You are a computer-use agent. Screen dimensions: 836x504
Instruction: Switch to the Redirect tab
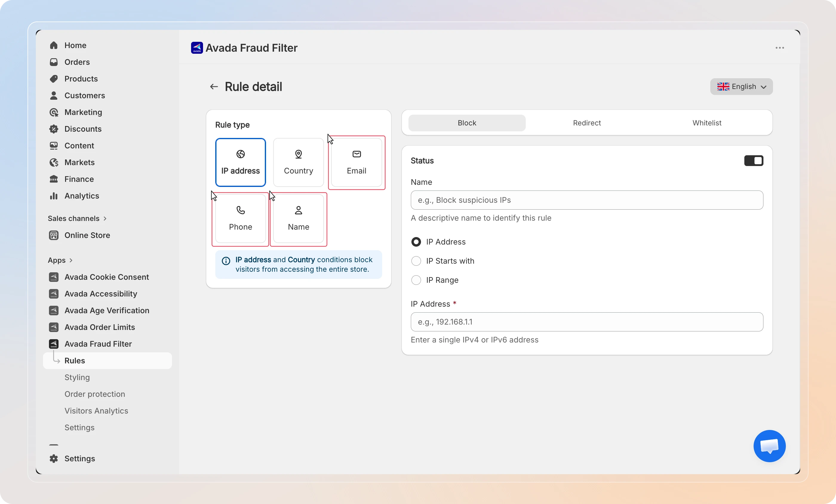tap(587, 123)
